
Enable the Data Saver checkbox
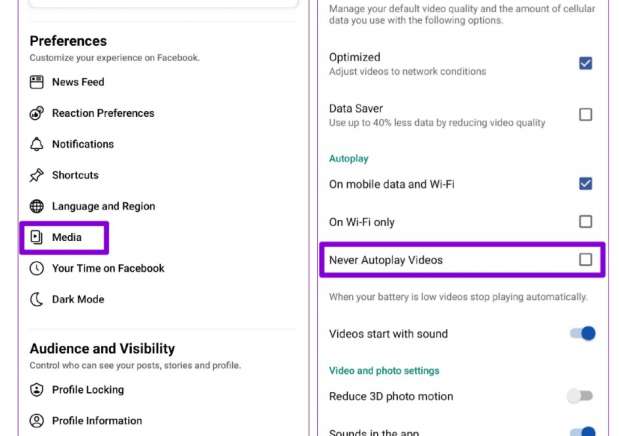point(586,115)
